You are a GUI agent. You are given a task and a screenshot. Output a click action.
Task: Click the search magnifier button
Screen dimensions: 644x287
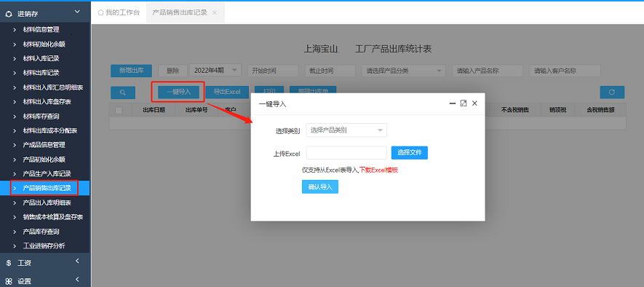click(x=123, y=93)
